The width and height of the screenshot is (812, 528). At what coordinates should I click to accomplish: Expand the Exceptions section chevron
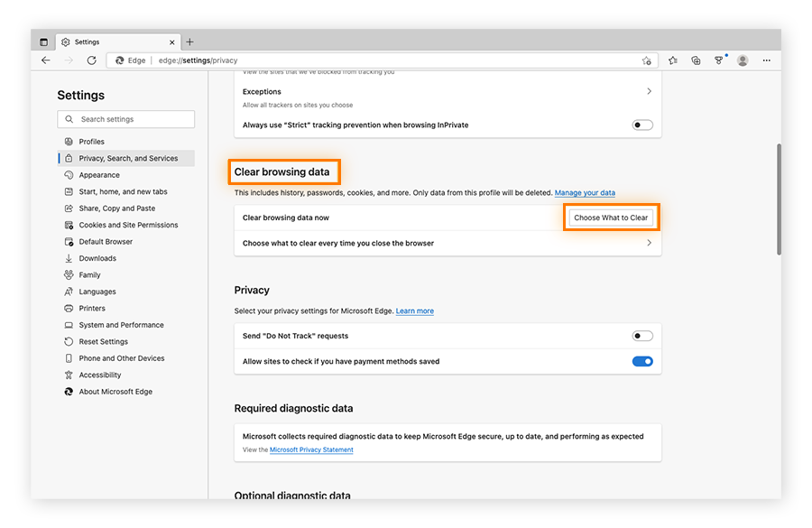coord(649,91)
